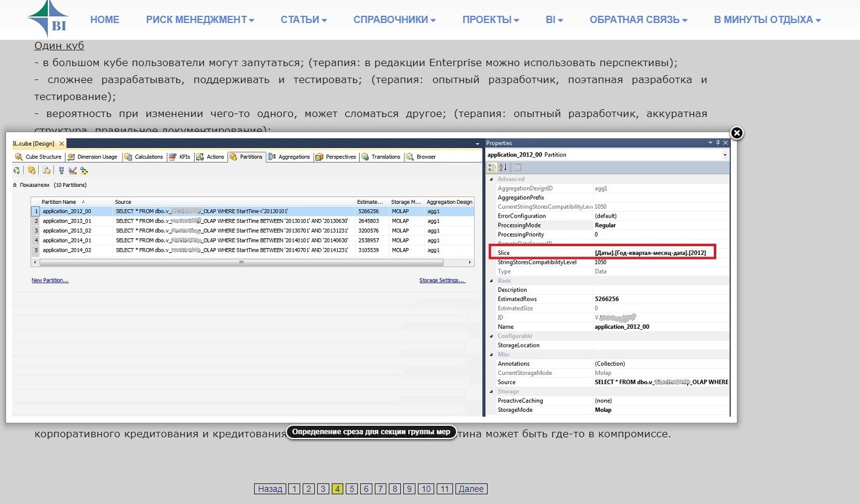Select the application_2013_01 partition row
The image size is (860, 504).
[x=252, y=221]
